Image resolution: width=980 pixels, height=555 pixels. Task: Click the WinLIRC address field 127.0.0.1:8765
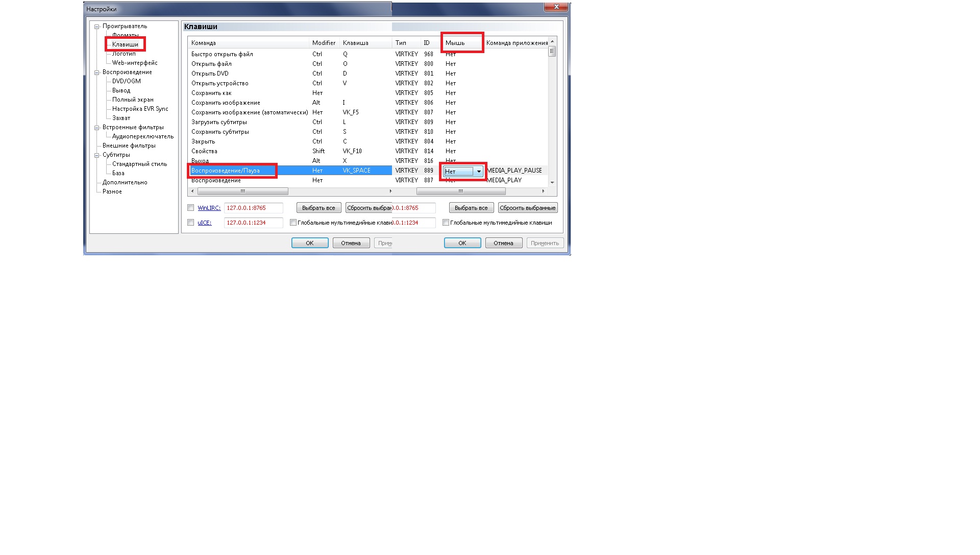(253, 208)
